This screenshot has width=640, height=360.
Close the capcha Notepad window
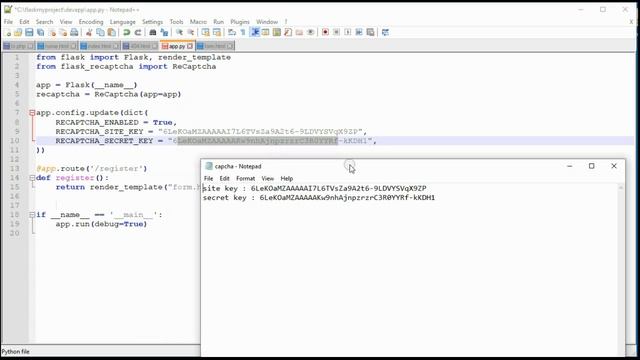pyautogui.click(x=614, y=166)
